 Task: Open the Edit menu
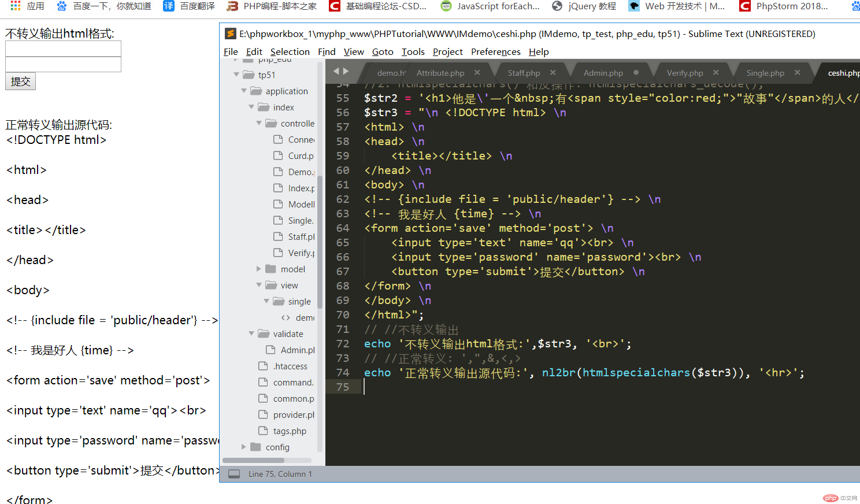click(x=254, y=51)
